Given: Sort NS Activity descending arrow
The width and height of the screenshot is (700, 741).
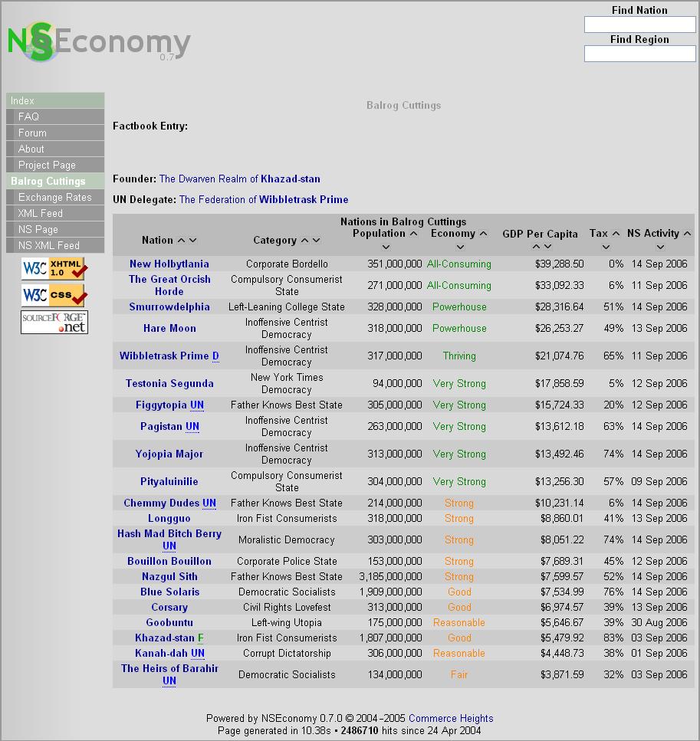Looking at the screenshot, I should pos(660,247).
